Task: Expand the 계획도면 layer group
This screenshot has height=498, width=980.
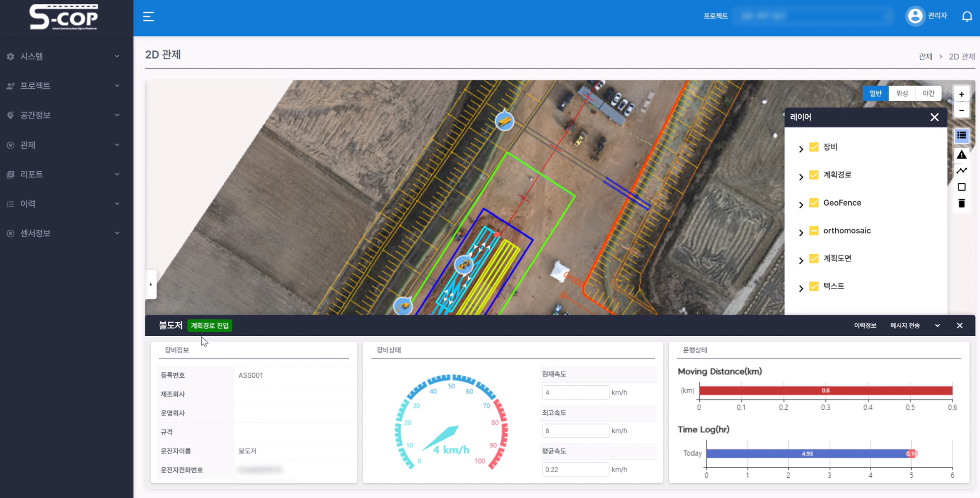Action: pyautogui.click(x=801, y=260)
